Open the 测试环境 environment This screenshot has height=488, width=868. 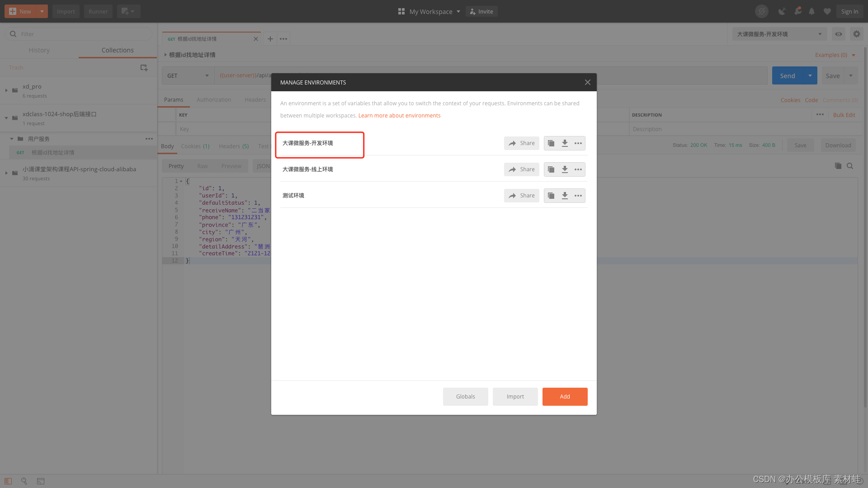point(293,196)
